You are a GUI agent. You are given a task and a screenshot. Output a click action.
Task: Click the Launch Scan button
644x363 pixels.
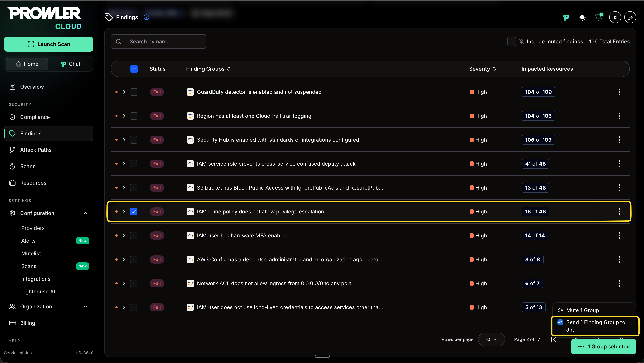click(x=49, y=44)
